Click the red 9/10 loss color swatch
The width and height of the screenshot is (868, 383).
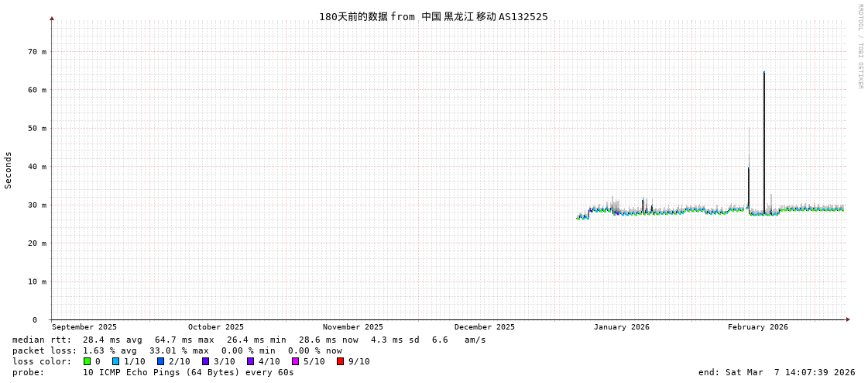tap(340, 361)
